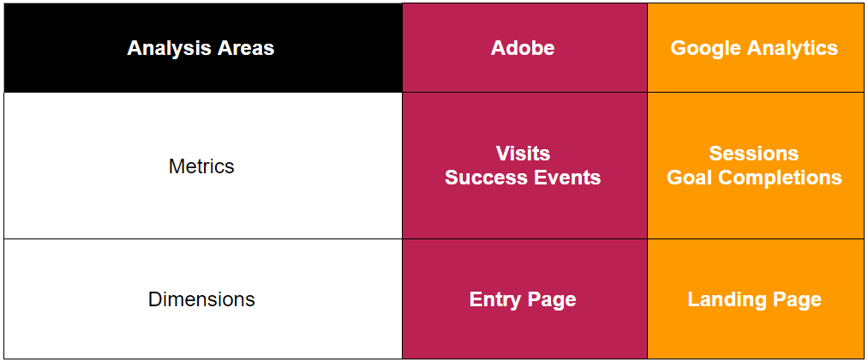Click the "Success Events" text line
Viewport: 868px width, 362px height.
(x=523, y=178)
